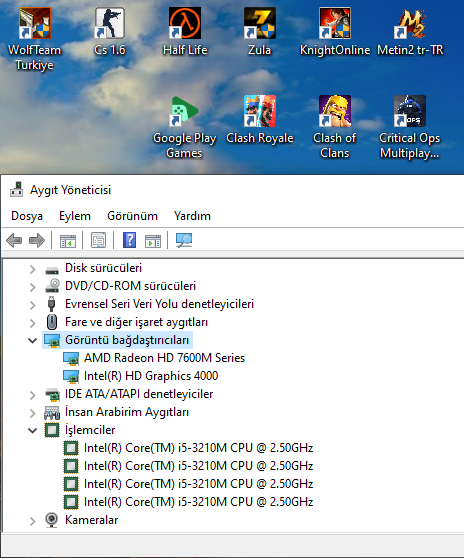The height and width of the screenshot is (558, 464).
Task: Click the DVD/CD-ROM sürücüleri label
Action: (x=130, y=286)
